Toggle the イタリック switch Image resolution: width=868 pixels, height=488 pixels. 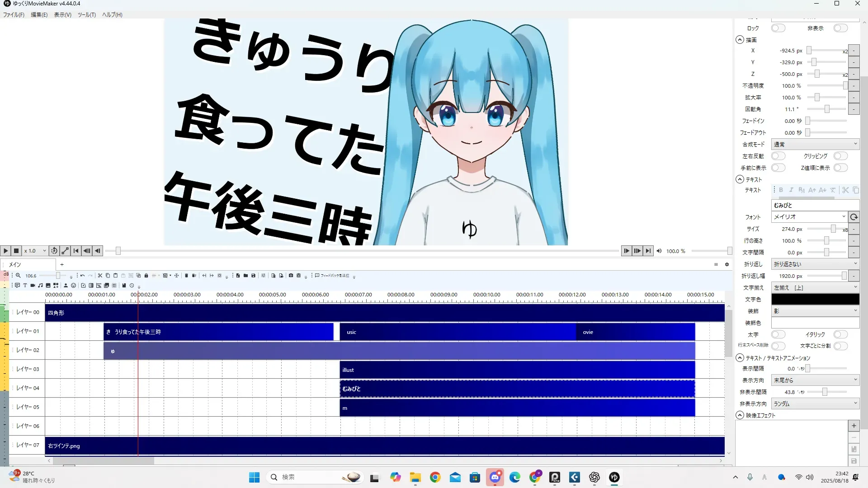point(840,334)
